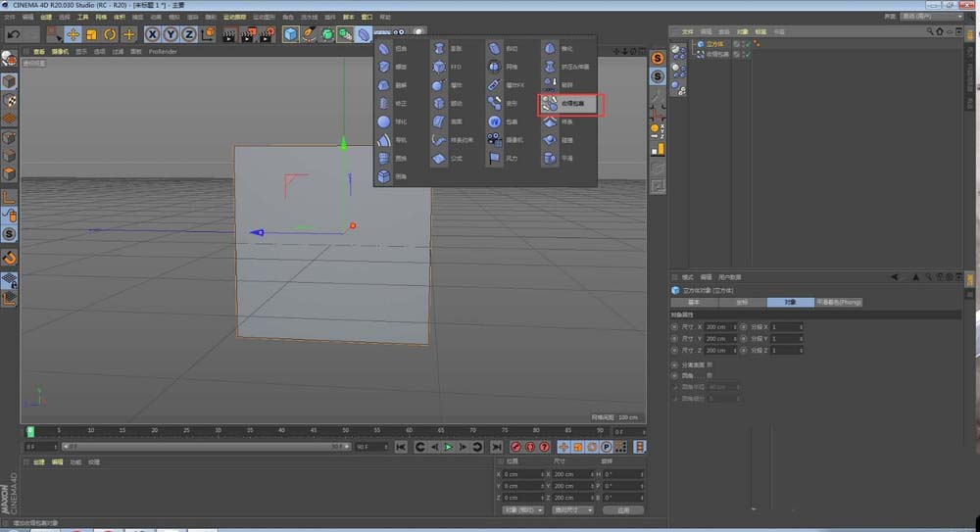The width and height of the screenshot is (980, 532).
Task: Select the Collision deformer highlighted in red
Action: pyautogui.click(x=568, y=102)
